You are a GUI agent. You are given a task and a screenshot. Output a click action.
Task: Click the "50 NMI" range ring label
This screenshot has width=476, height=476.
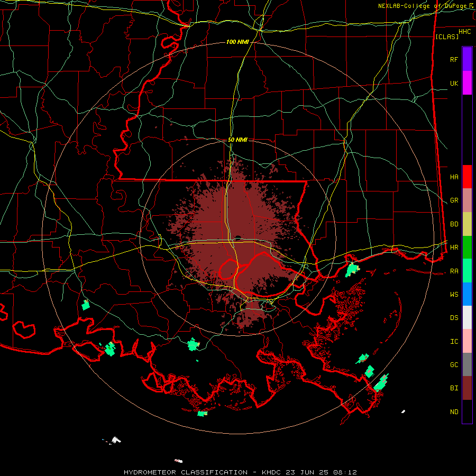(237, 140)
